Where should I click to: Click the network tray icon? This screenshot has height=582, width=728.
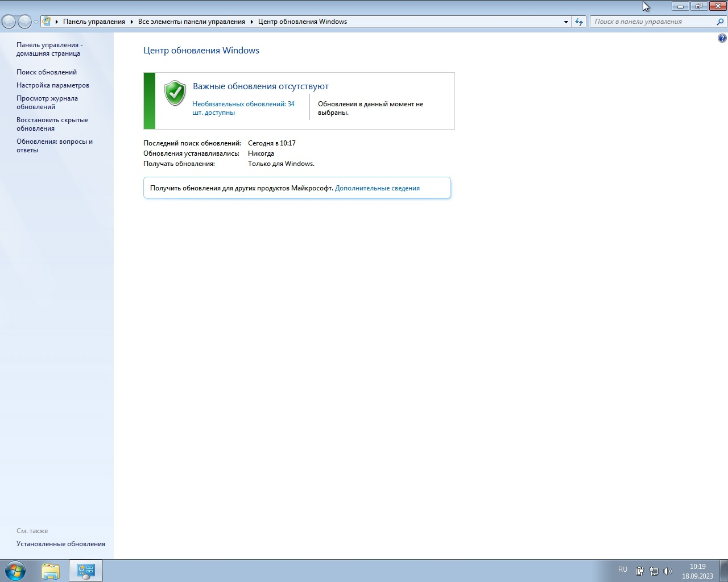[x=654, y=571]
